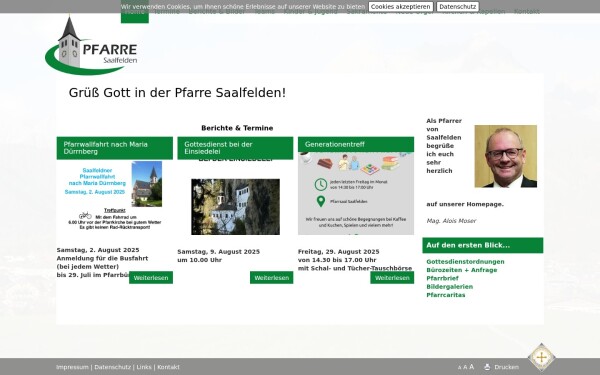Open the green Home navigation tab
600x375 pixels.
(x=135, y=11)
